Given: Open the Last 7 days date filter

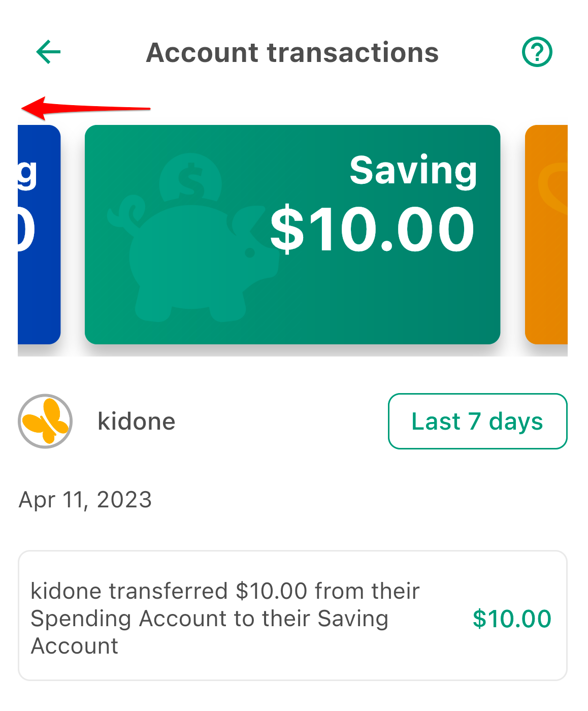Looking at the screenshot, I should [477, 421].
